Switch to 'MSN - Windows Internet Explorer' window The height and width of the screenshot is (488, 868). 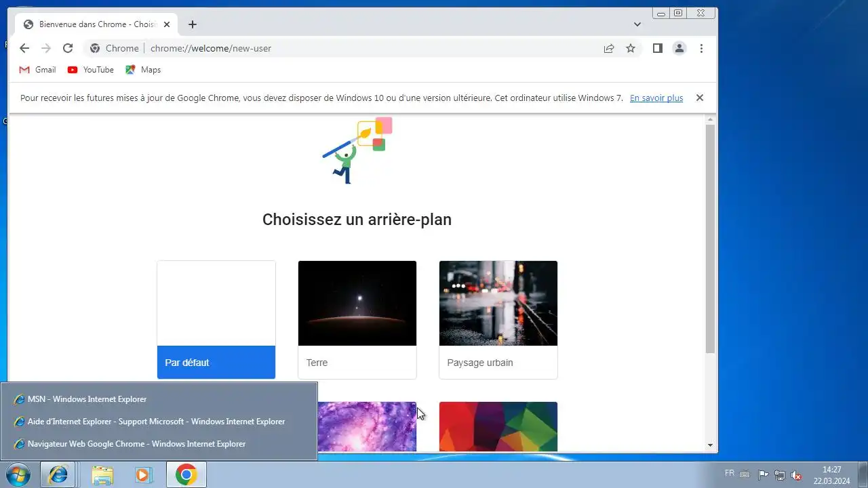click(x=159, y=399)
